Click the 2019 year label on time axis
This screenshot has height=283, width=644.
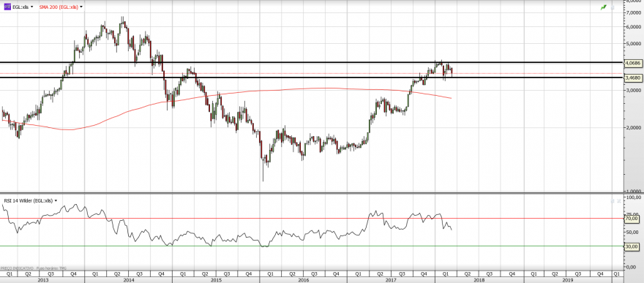tap(568, 279)
